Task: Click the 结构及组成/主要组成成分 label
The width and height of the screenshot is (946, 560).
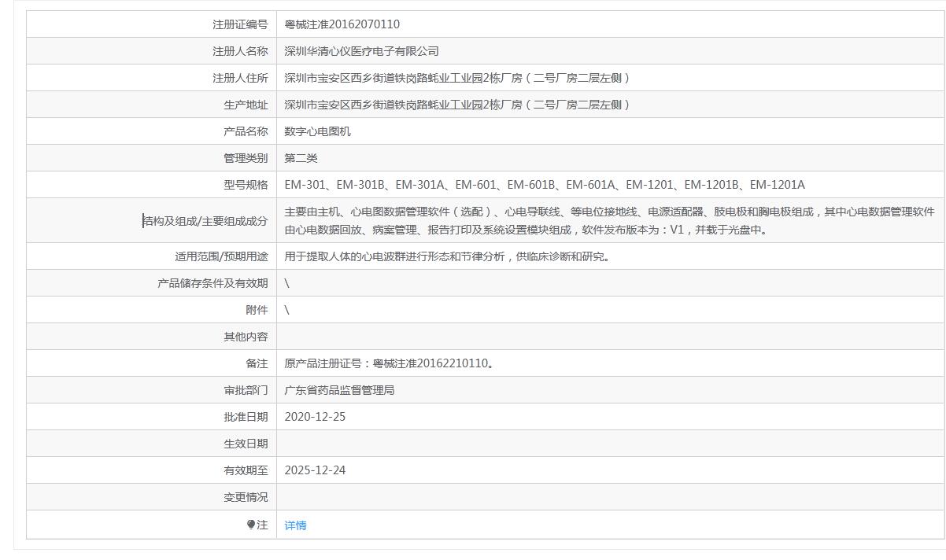Action: pos(205,221)
